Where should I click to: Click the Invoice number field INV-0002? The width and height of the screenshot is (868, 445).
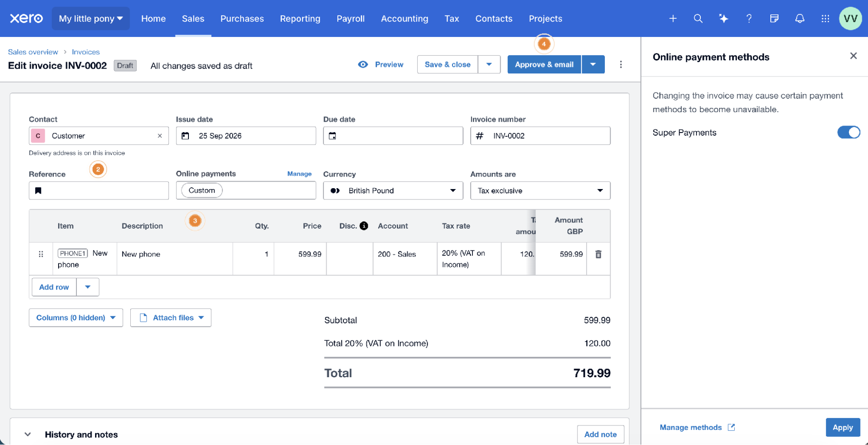tap(540, 136)
